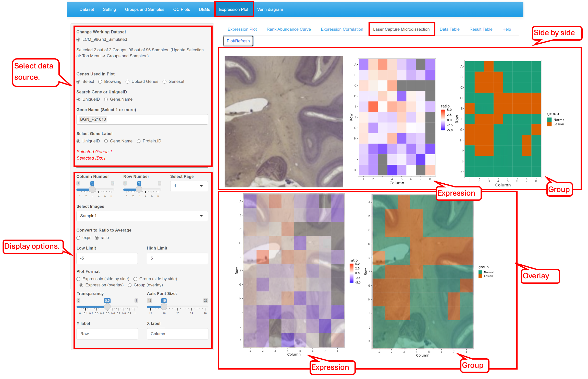Viewport: 588px width, 379px height.
Task: Click the overlay expression heatmap
Action: coord(294,271)
